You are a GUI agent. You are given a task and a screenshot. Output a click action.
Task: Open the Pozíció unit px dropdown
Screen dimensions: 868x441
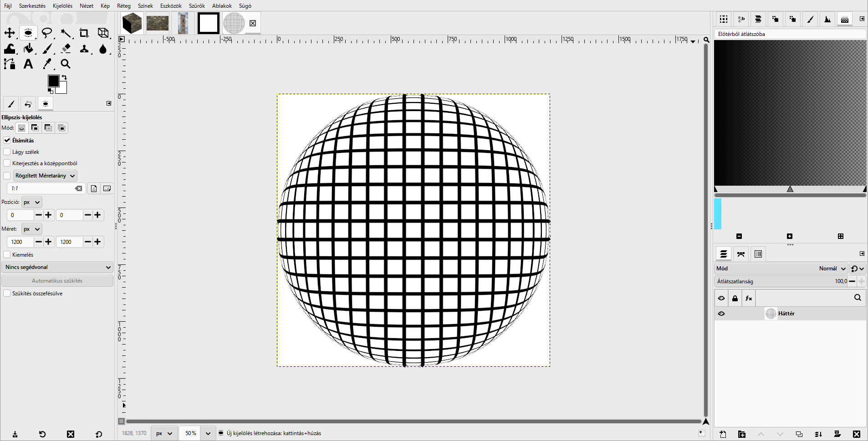pos(32,202)
